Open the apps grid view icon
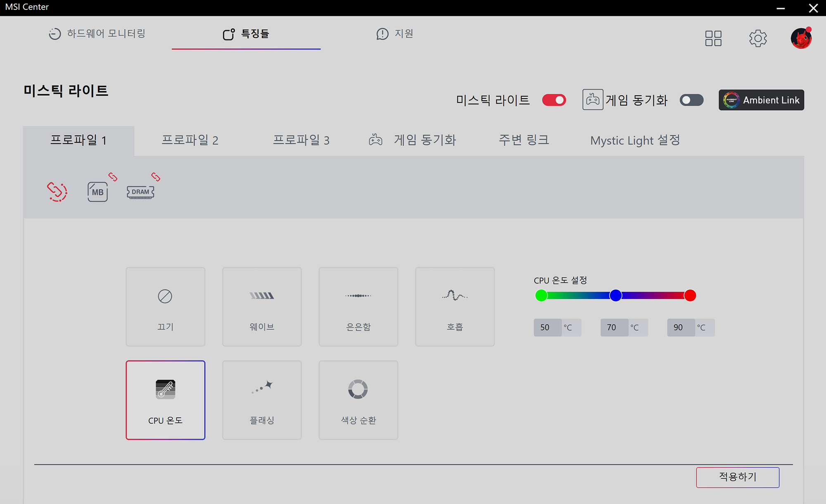This screenshot has height=504, width=826. [713, 38]
